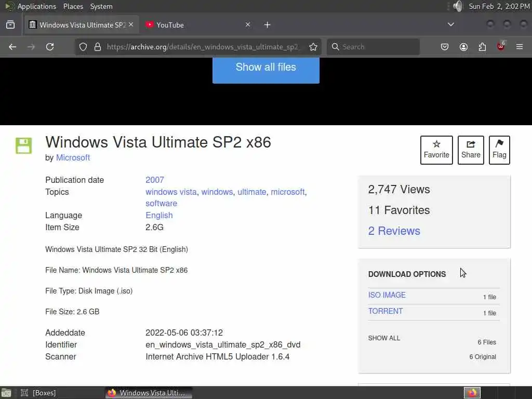Image resolution: width=532 pixels, height=399 pixels.
Task: Open the 2 Reviews link
Action: click(394, 231)
